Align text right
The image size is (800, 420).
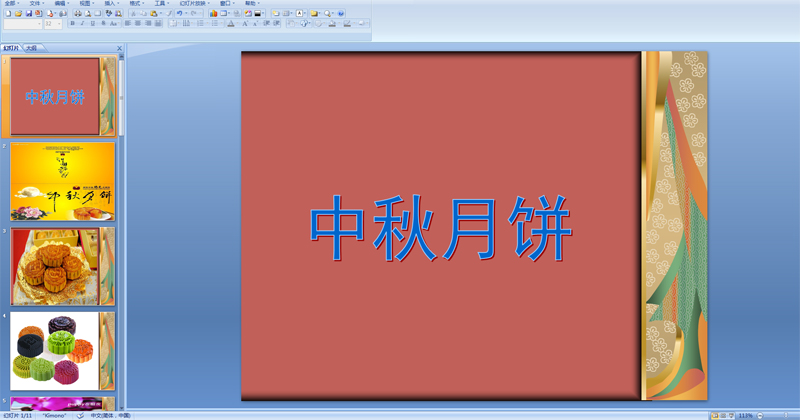click(x=148, y=23)
